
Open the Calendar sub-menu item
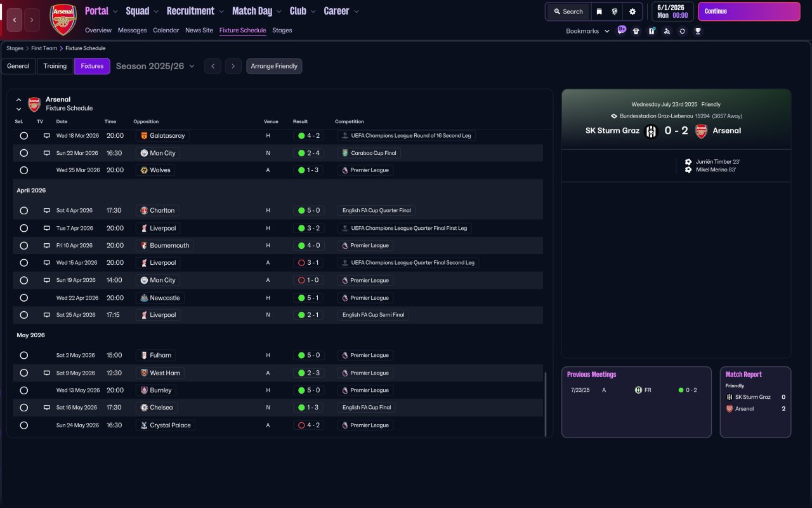click(166, 30)
